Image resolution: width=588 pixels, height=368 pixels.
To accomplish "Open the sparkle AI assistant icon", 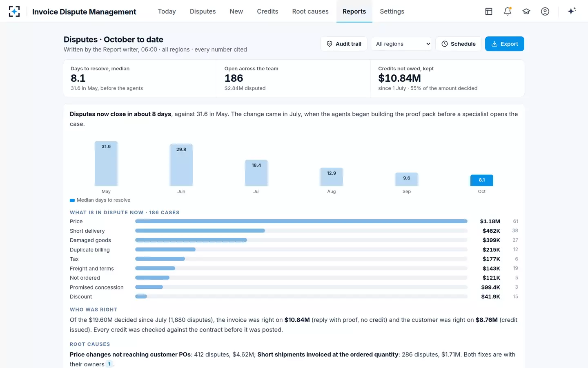I will 572,11.
